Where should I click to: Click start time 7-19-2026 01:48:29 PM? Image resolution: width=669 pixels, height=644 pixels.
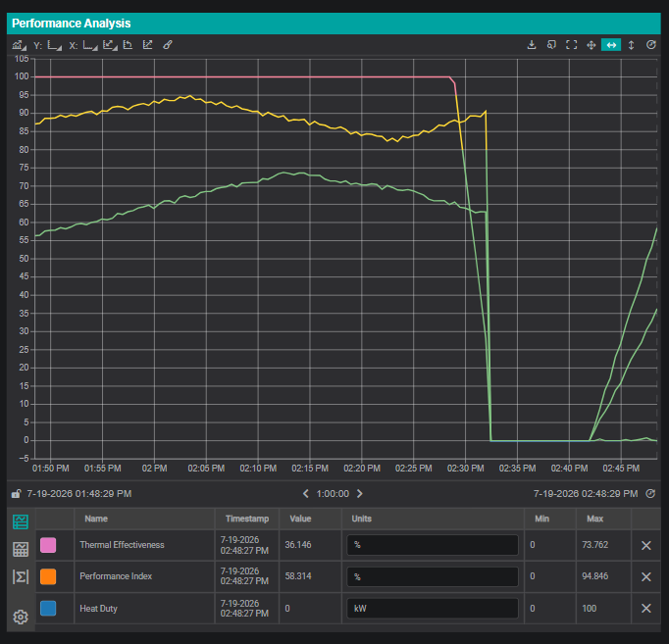(x=79, y=494)
